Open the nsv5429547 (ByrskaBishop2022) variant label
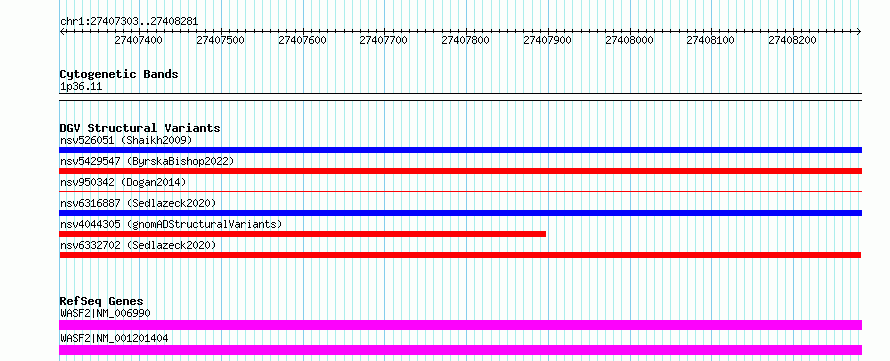The image size is (890, 361). click(x=147, y=161)
